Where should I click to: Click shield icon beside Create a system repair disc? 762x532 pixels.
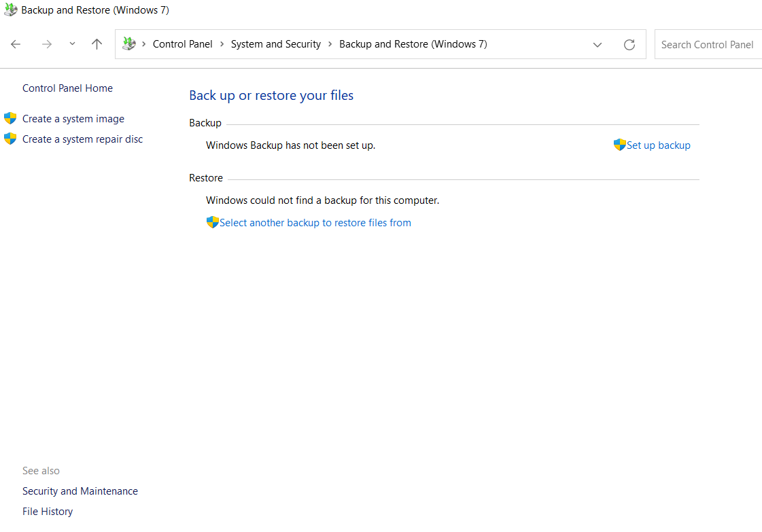pos(10,139)
